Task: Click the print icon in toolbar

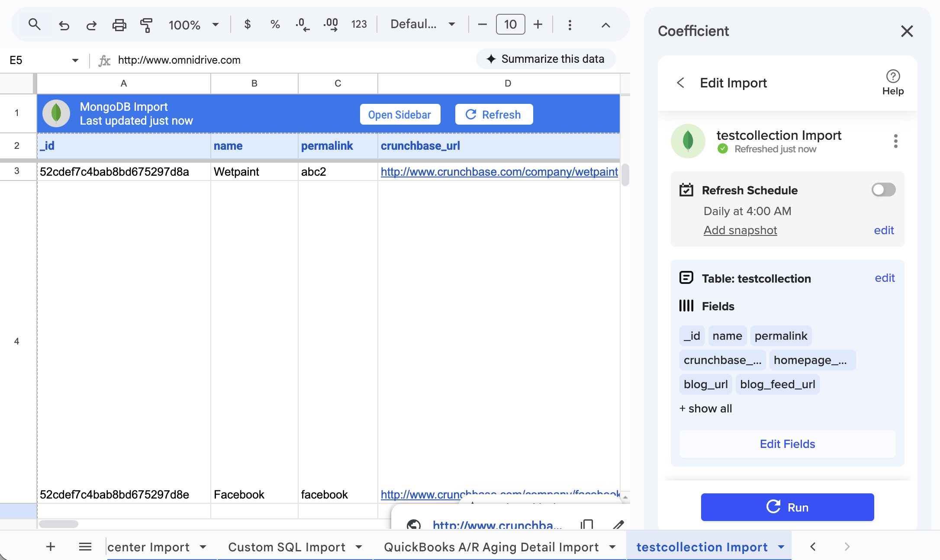Action: tap(119, 25)
